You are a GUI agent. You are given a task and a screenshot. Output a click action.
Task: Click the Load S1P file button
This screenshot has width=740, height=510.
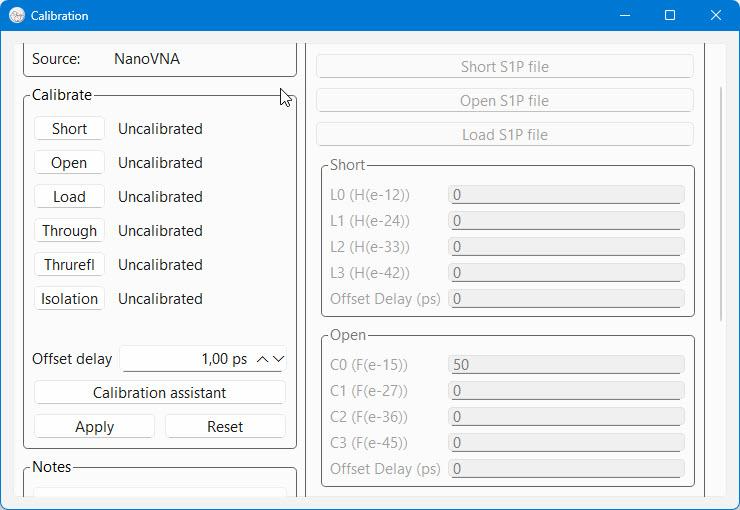505,134
